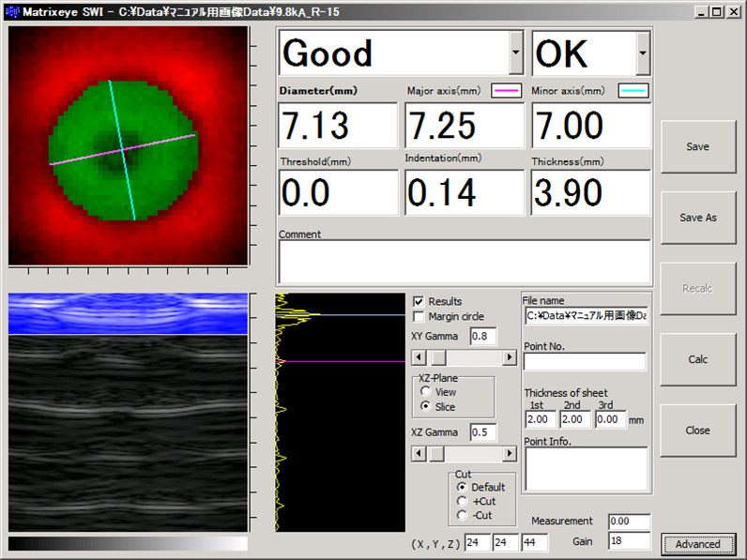Click the Point No. input field
Image resolution: width=747 pixels, height=560 pixels.
[x=585, y=362]
